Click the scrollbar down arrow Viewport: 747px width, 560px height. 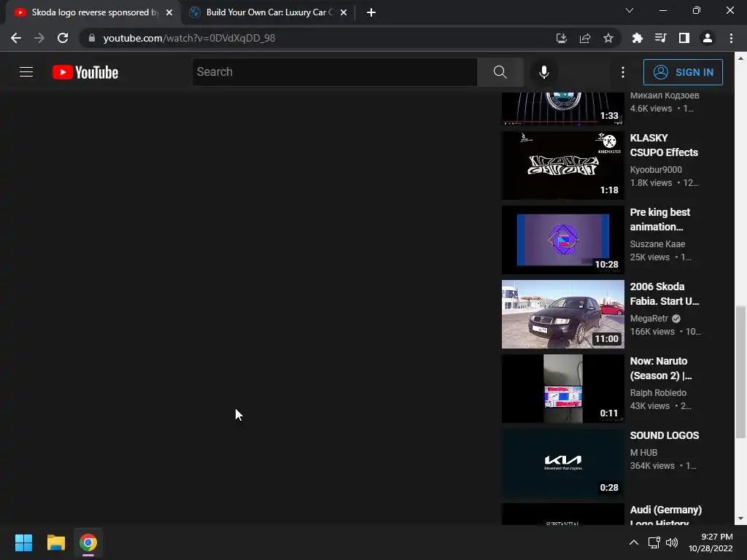[740, 518]
